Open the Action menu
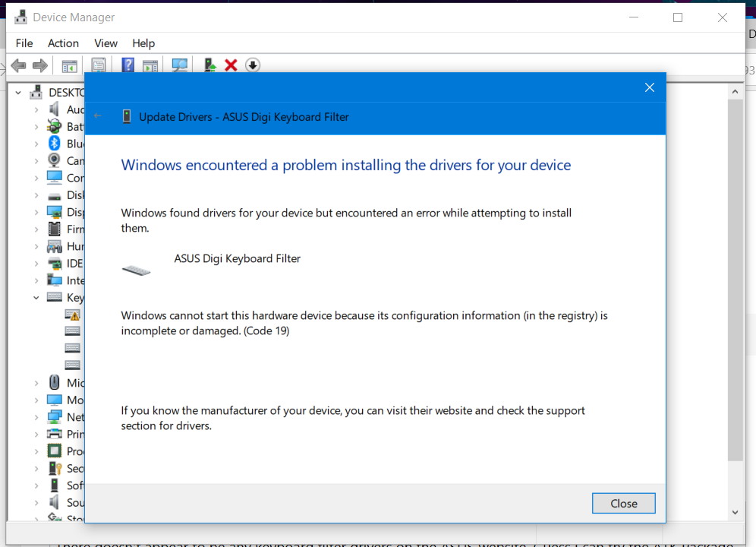 click(x=63, y=43)
